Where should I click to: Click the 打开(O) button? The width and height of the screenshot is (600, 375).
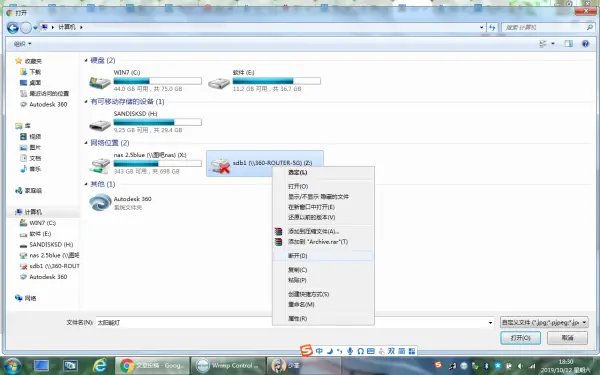(x=520, y=338)
